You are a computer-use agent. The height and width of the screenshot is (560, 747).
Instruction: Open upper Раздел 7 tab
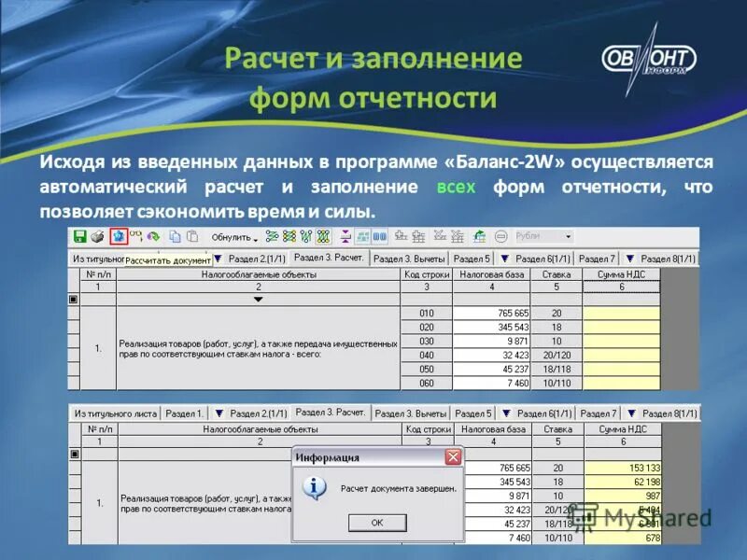pos(597,259)
